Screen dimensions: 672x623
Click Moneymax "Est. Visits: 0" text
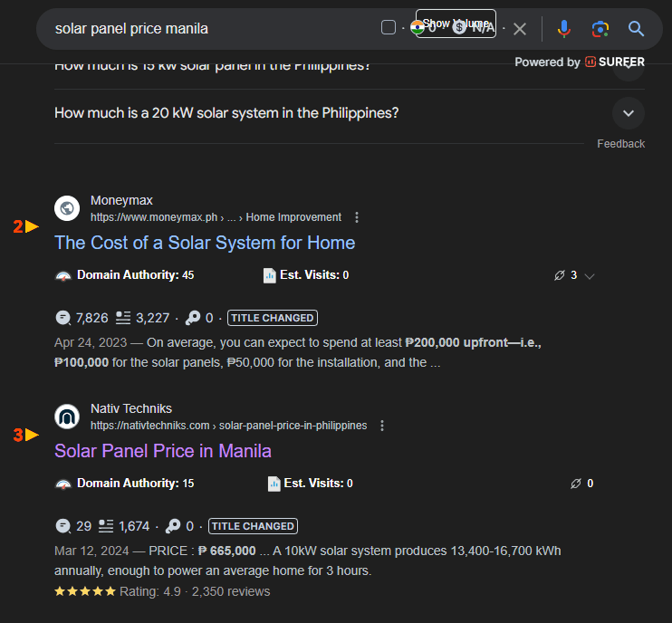[x=314, y=275]
